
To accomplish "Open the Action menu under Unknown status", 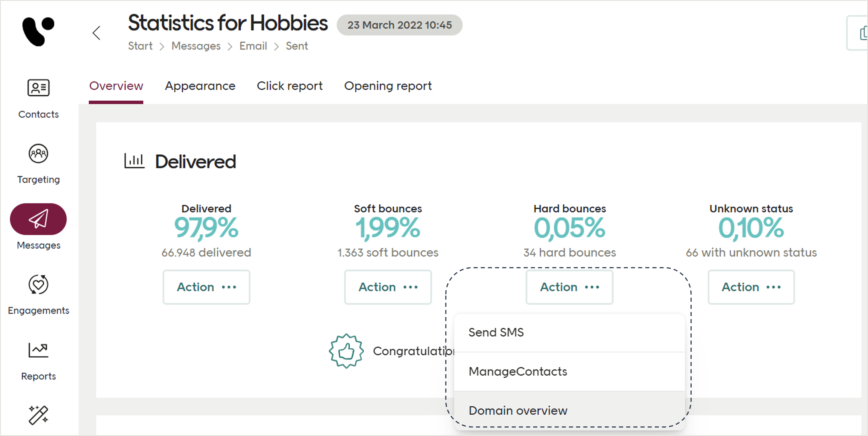I will pyautogui.click(x=751, y=287).
